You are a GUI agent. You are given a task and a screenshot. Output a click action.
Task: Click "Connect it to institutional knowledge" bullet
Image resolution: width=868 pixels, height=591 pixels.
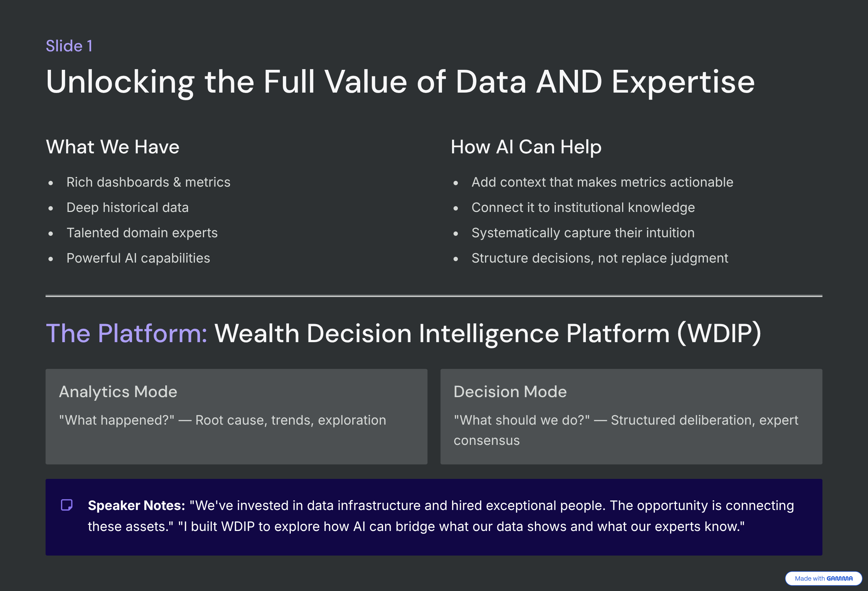pyautogui.click(x=583, y=208)
